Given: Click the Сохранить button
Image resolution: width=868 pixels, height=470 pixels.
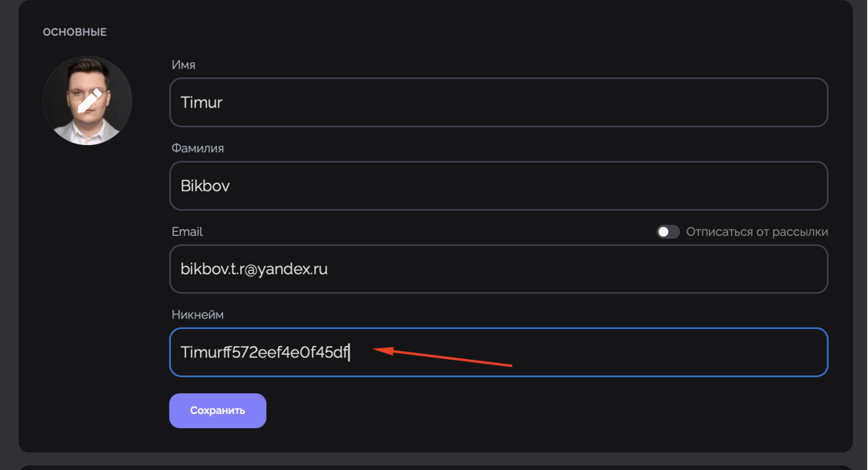Looking at the screenshot, I should 217,411.
